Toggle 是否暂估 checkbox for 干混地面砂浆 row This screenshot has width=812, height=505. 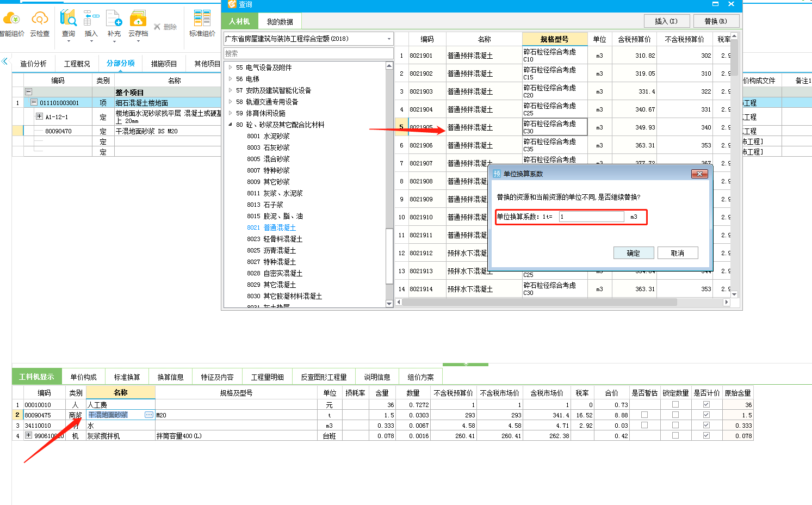[644, 415]
